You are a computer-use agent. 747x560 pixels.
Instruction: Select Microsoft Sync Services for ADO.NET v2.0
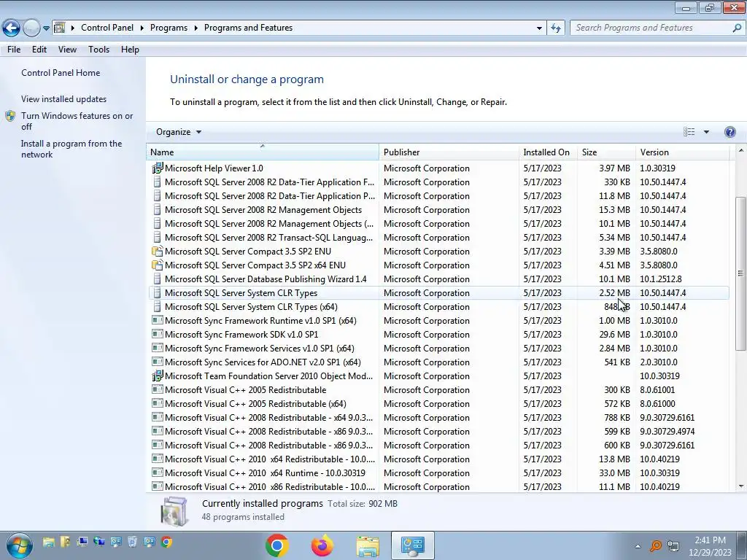pyautogui.click(x=438, y=362)
